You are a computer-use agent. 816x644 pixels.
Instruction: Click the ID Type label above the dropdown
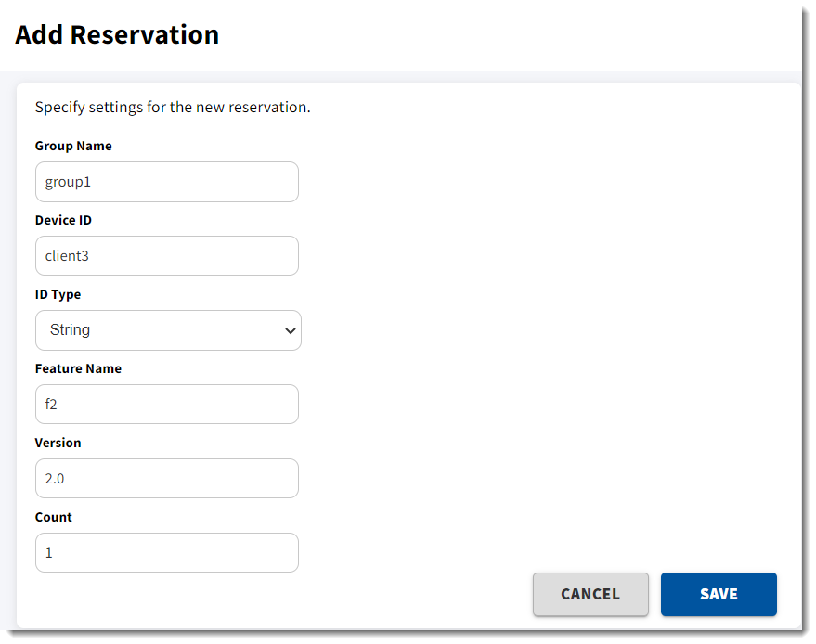pos(58,294)
